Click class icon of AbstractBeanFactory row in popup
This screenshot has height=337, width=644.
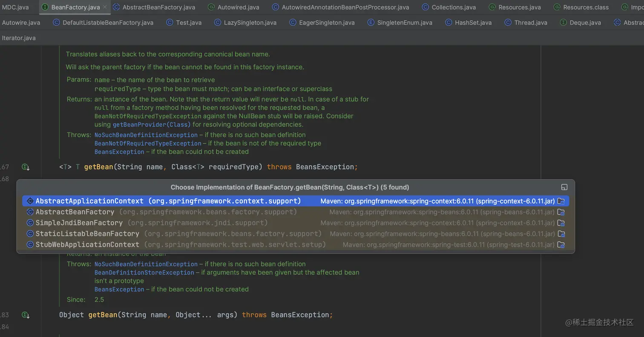(30, 212)
